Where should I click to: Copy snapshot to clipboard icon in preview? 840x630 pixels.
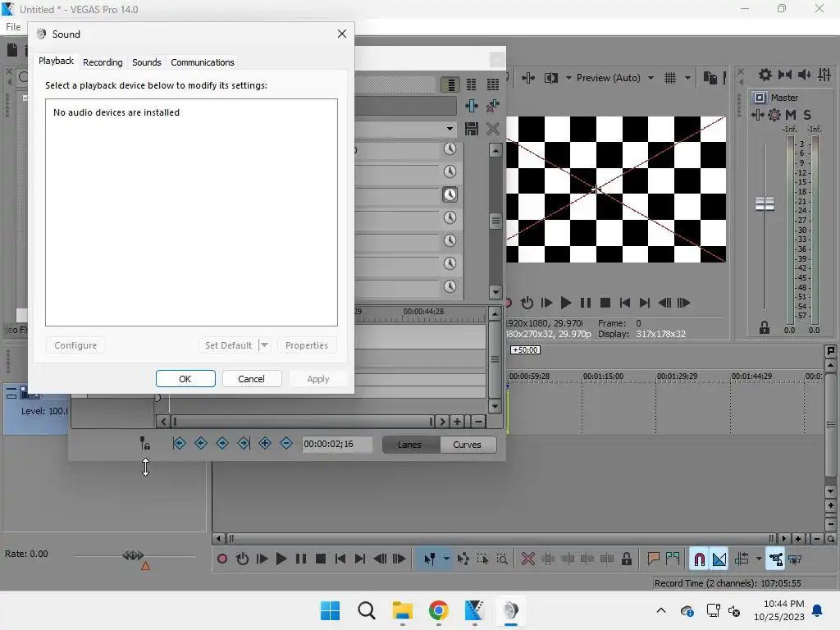tap(710, 78)
